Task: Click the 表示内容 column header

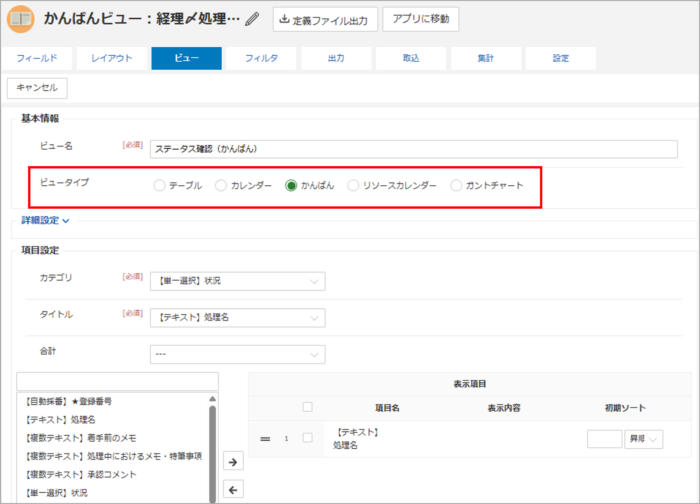Action: pyautogui.click(x=504, y=408)
